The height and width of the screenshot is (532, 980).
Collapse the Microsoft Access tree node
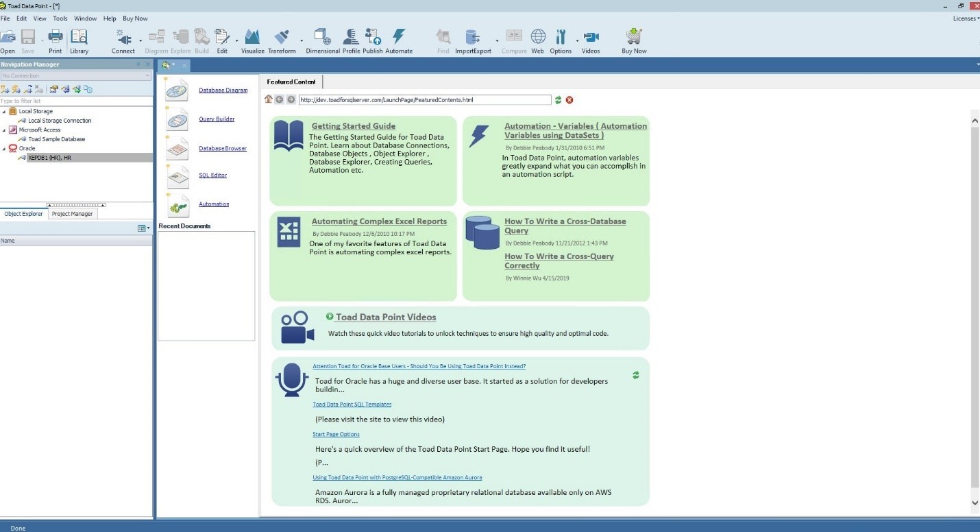pos(4,130)
